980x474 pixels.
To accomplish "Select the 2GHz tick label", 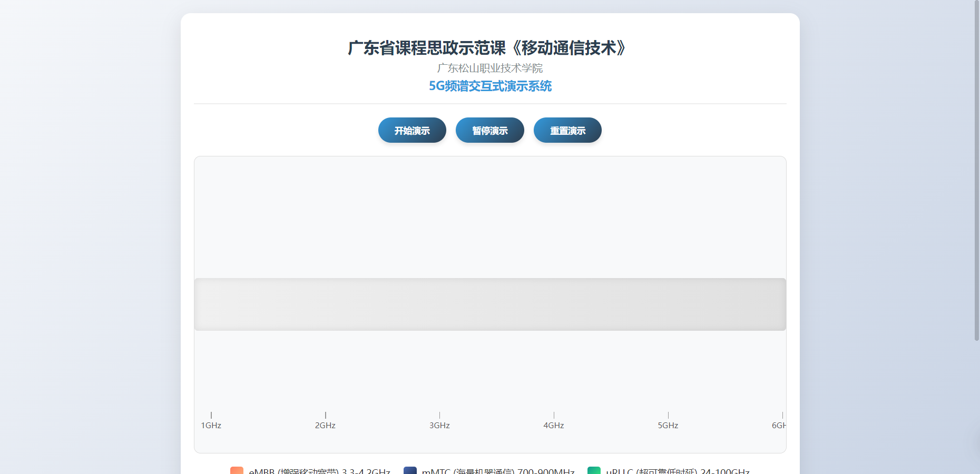I will [325, 425].
